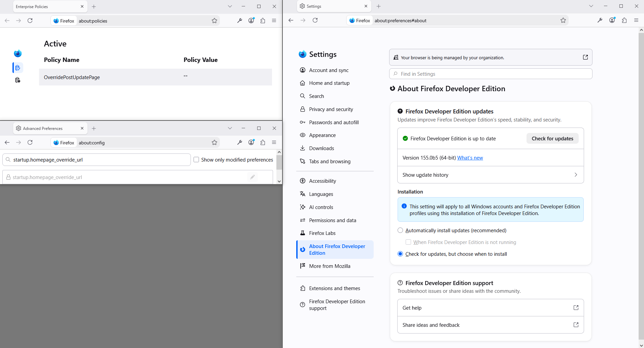This screenshot has width=644, height=348.
Task: Open application menu in Settings window
Action: tap(636, 20)
